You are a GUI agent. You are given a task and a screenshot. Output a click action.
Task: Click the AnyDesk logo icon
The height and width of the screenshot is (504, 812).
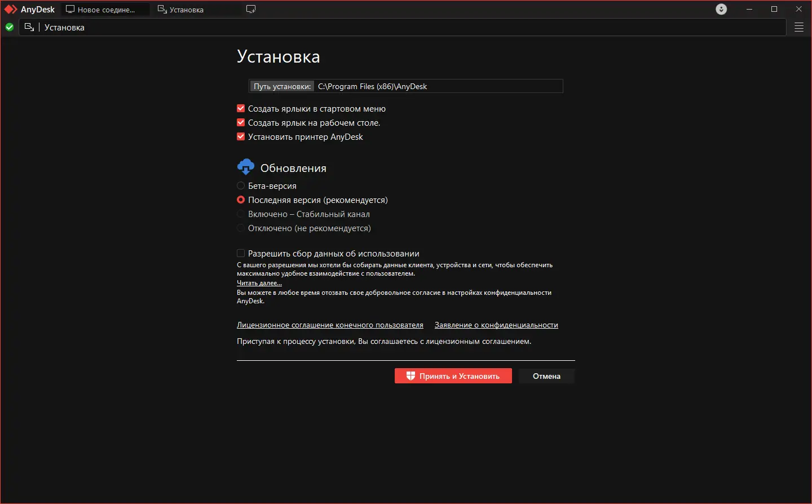[x=11, y=10]
